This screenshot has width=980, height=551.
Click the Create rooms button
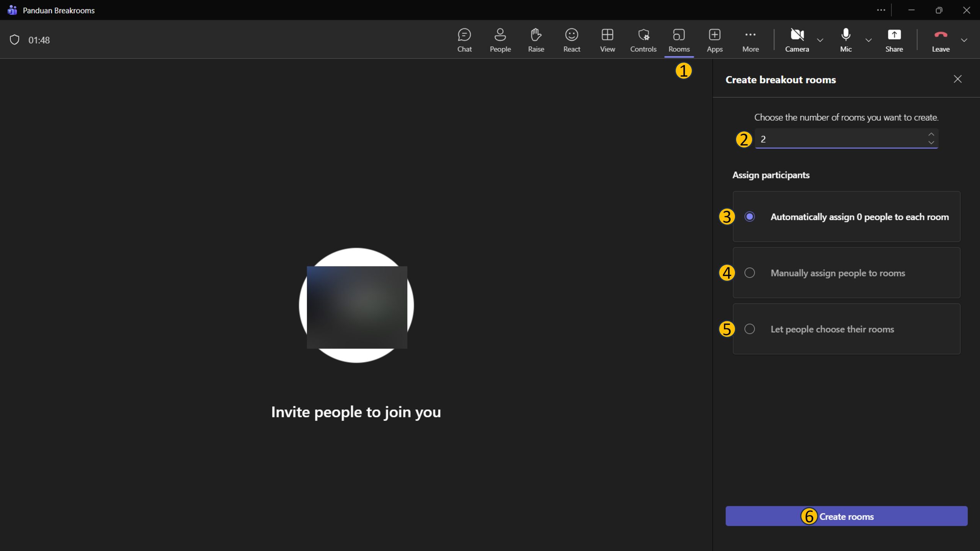846,516
